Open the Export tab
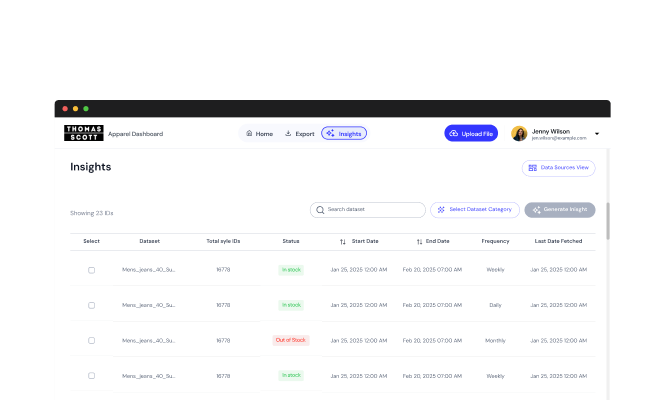 299,133
